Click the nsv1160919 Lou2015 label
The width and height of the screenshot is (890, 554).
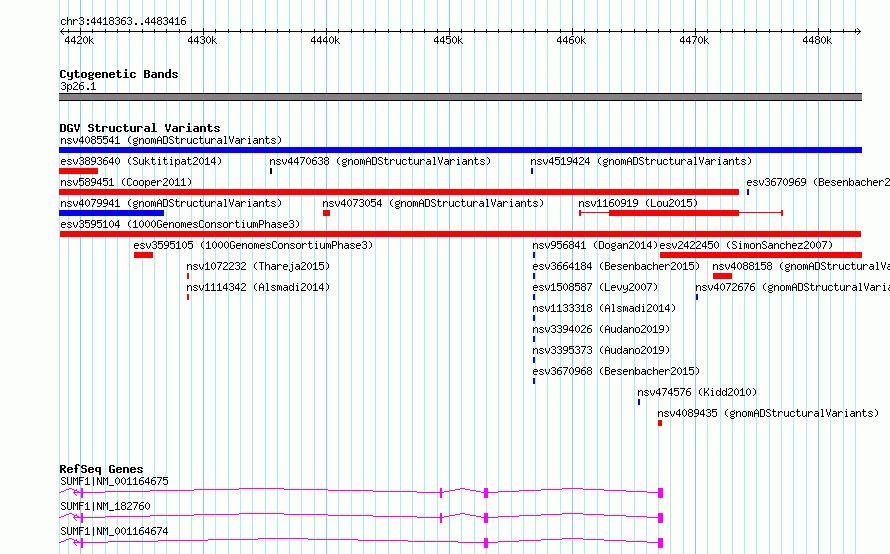(638, 203)
